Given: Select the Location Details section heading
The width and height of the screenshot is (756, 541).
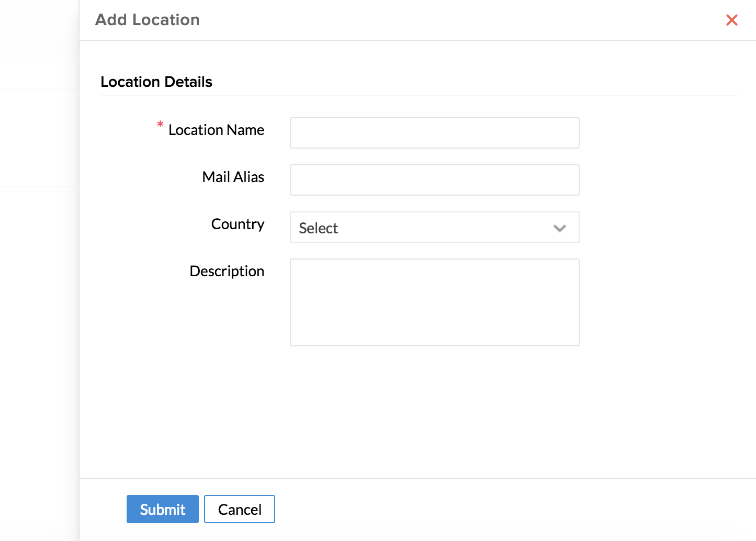Looking at the screenshot, I should (156, 82).
